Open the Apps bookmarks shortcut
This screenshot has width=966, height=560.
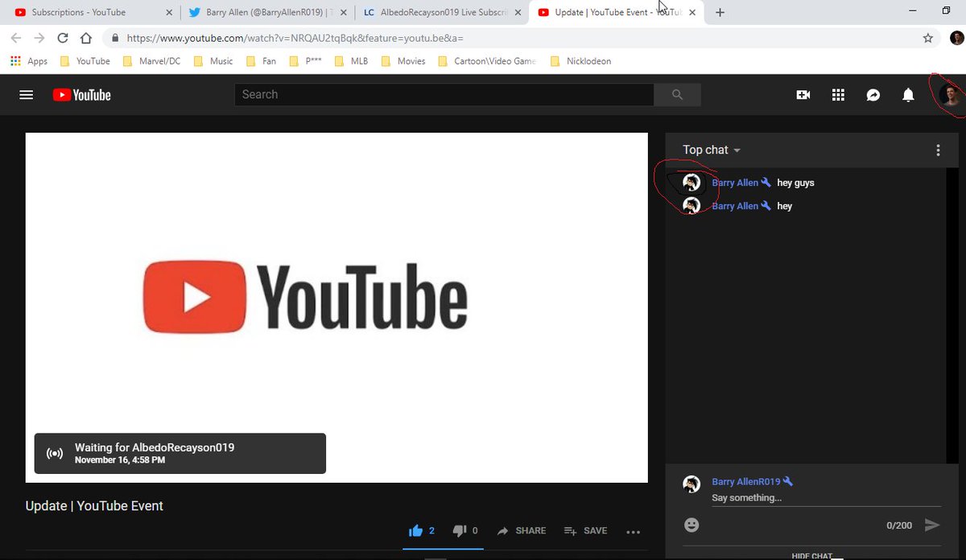29,61
